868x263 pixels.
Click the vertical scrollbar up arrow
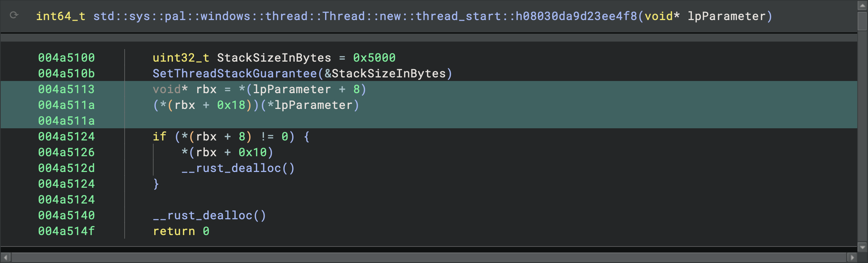click(863, 5)
